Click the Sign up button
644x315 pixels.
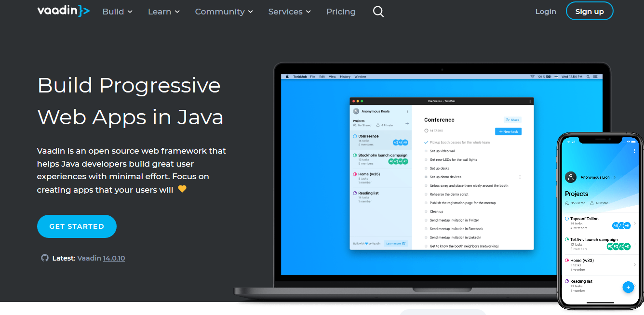pyautogui.click(x=590, y=12)
